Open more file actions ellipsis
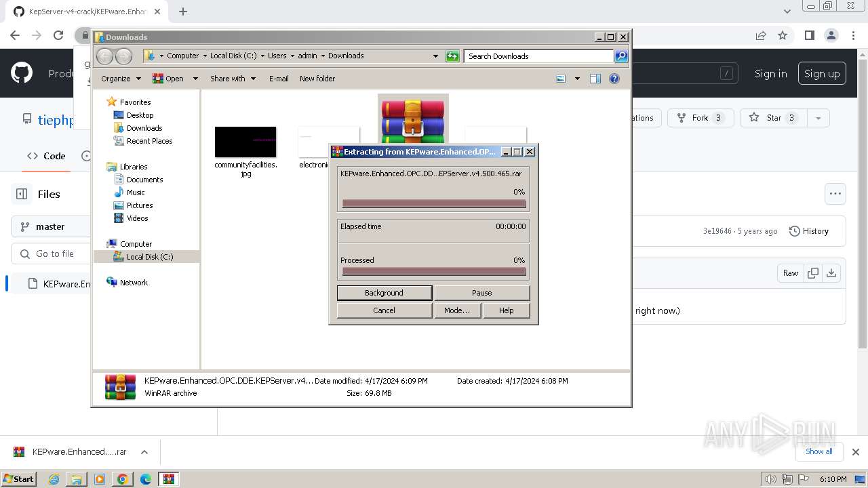 (x=835, y=194)
